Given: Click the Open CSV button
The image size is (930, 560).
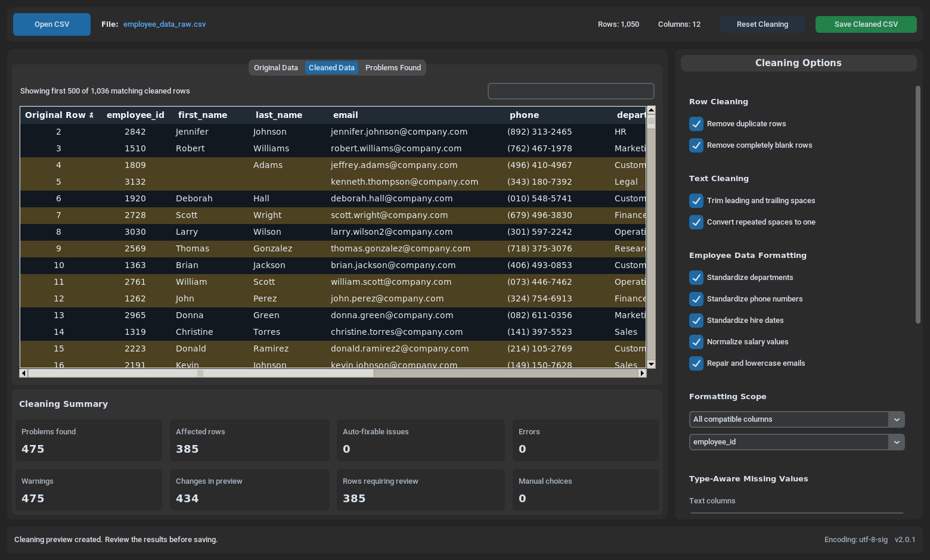Looking at the screenshot, I should (52, 24).
